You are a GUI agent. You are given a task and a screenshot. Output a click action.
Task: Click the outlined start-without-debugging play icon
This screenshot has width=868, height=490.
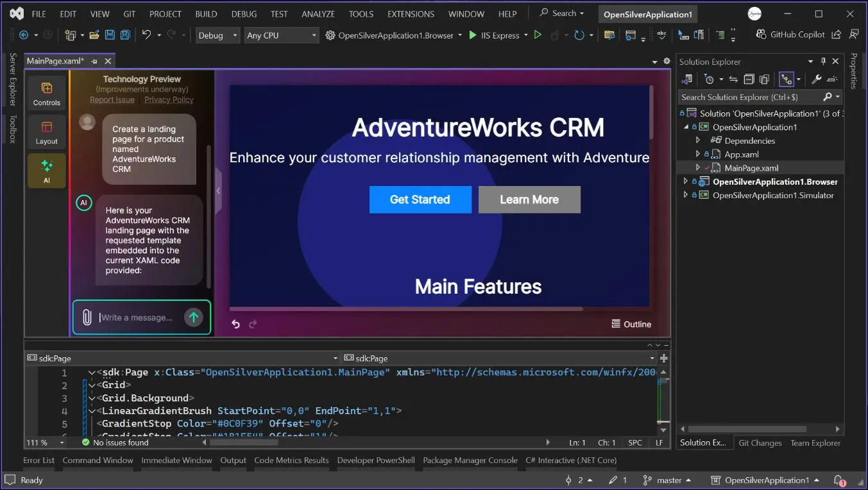pyautogui.click(x=538, y=35)
